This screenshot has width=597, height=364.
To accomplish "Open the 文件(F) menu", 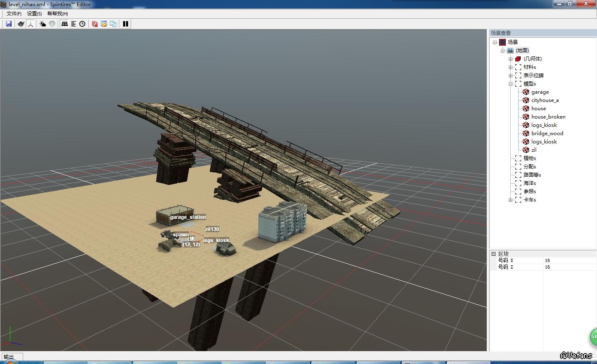I will pyautogui.click(x=14, y=14).
